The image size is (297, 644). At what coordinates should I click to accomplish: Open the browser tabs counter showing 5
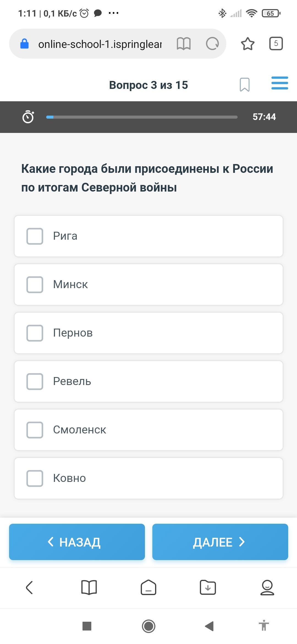(x=276, y=43)
